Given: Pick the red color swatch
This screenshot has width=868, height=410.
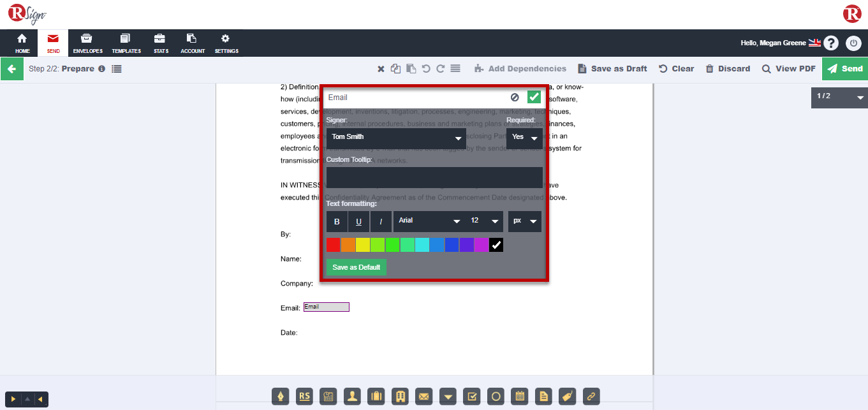Looking at the screenshot, I should point(333,245).
